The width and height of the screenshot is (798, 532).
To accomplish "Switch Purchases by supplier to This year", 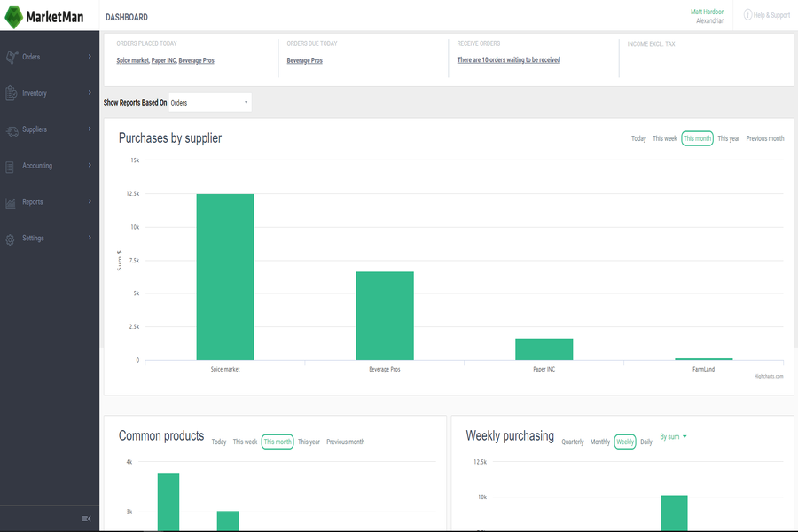I will (728, 139).
